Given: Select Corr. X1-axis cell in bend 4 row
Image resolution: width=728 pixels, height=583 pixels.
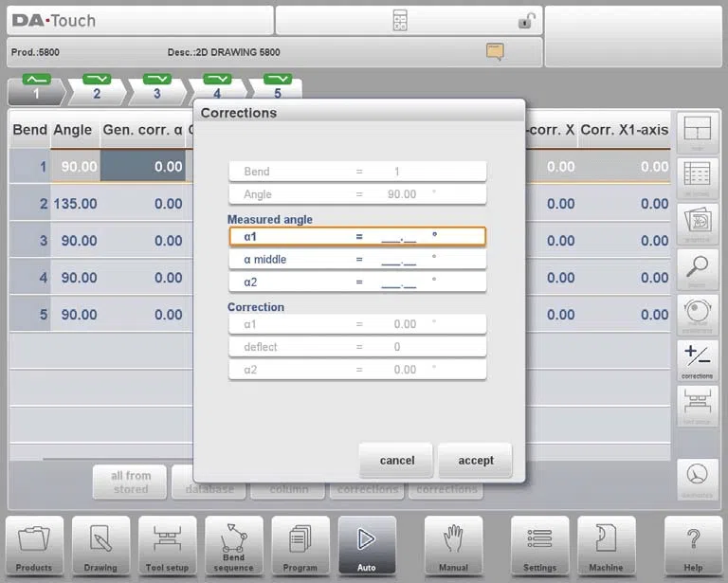Looking at the screenshot, I should pos(624,278).
